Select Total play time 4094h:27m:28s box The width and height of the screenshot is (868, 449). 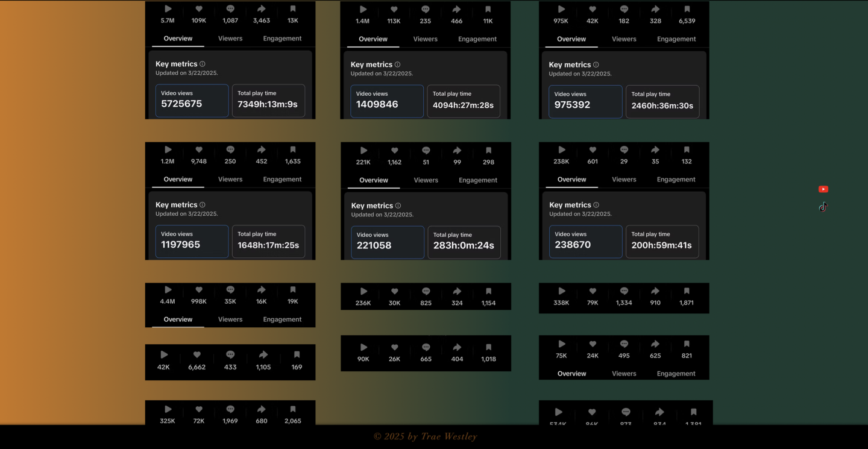coord(463,101)
